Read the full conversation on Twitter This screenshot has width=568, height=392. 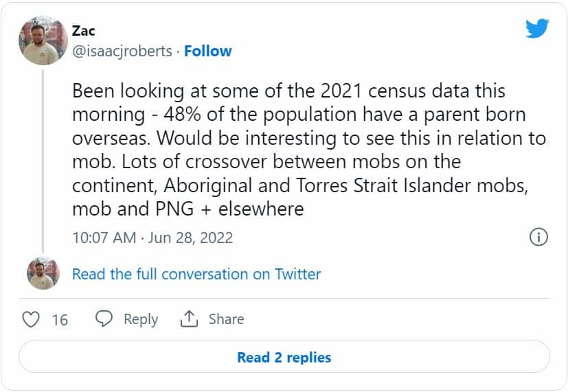[x=196, y=274]
